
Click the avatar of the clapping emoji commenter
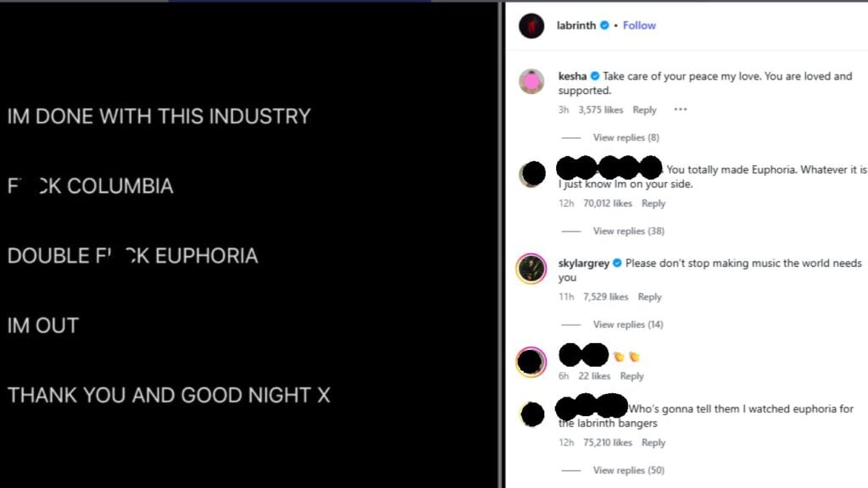click(531, 363)
